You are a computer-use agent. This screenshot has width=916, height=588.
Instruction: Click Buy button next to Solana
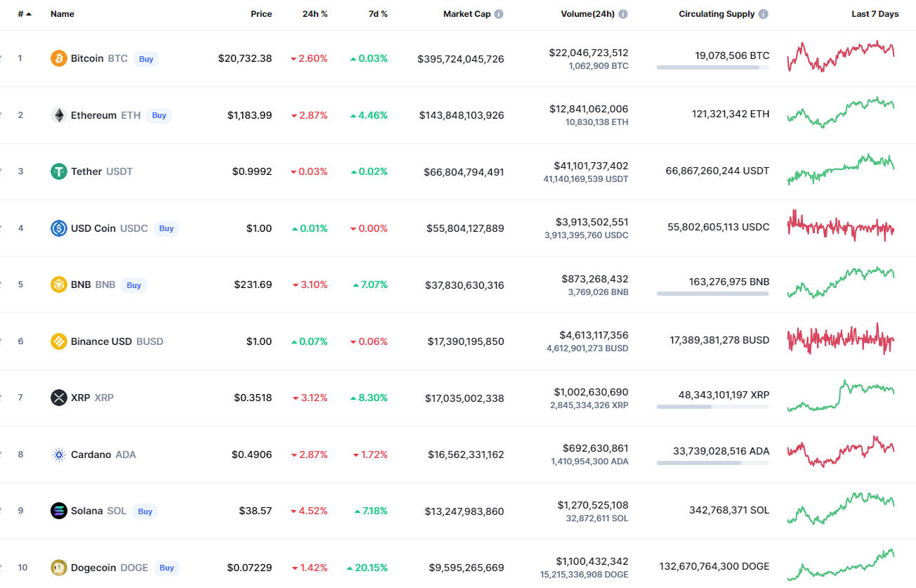pyautogui.click(x=145, y=511)
